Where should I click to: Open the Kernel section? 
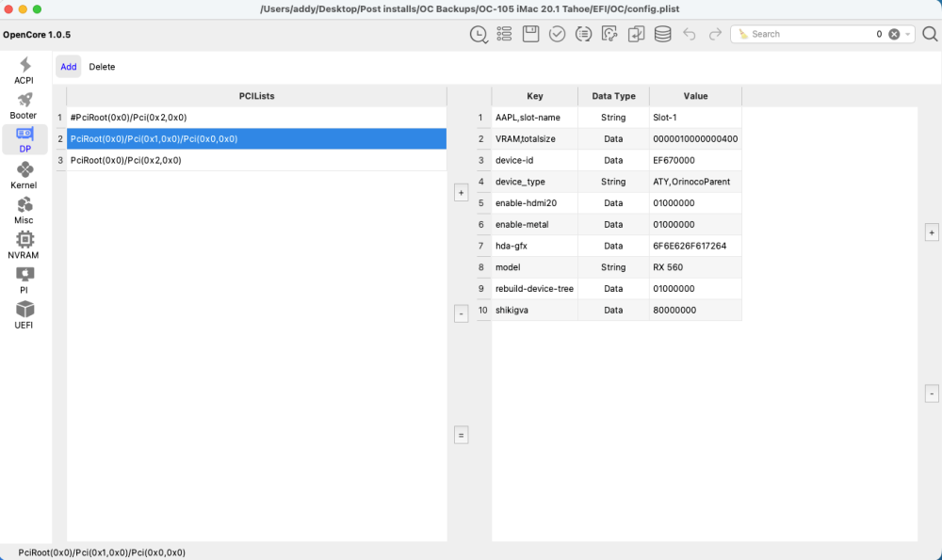coord(24,175)
